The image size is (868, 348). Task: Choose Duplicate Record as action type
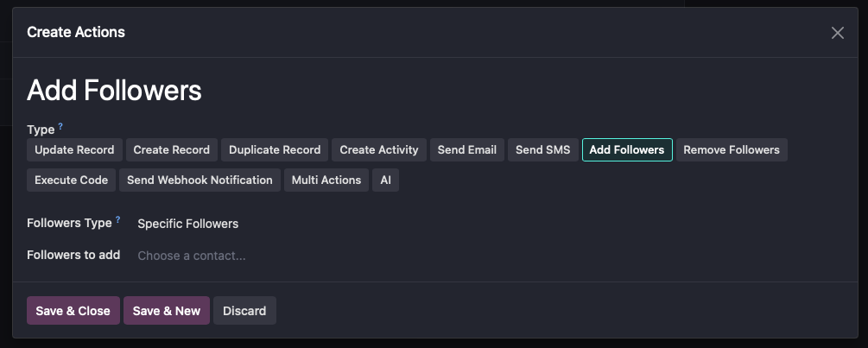point(275,150)
